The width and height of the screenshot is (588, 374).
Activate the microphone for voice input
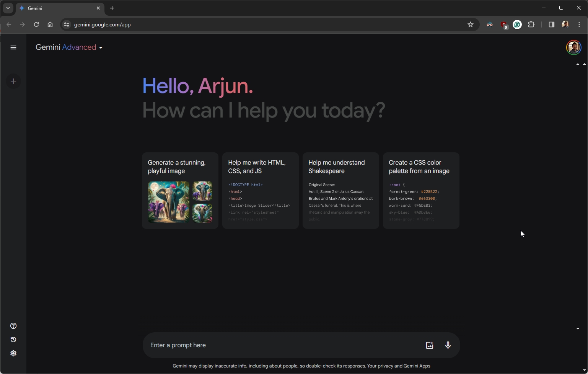click(x=448, y=345)
